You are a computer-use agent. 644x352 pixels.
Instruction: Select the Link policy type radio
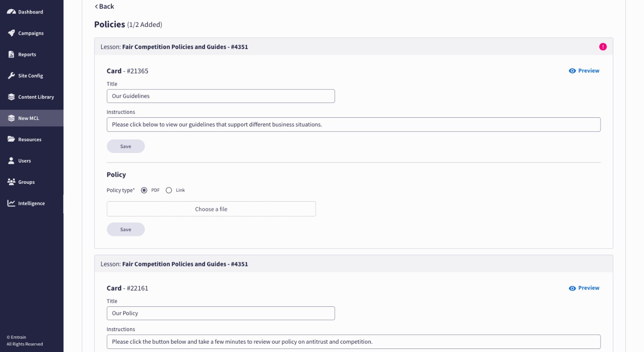[169, 190]
